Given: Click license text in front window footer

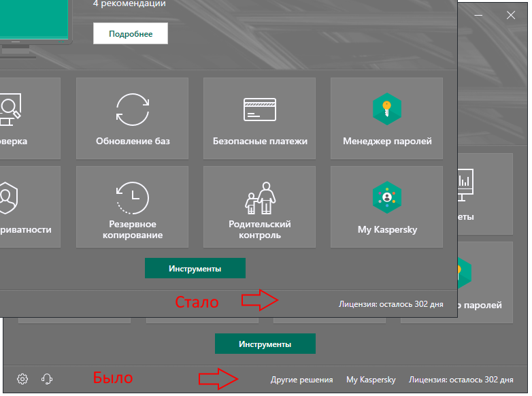Looking at the screenshot, I should point(391,304).
